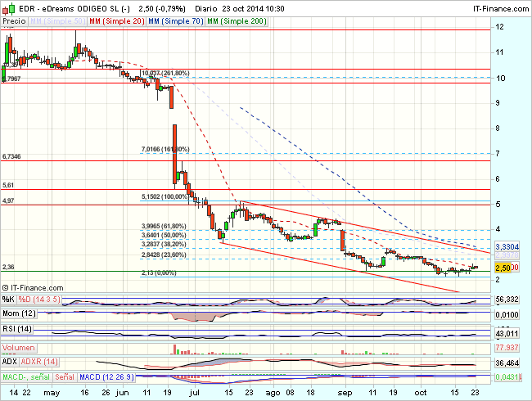Click the 'jul' date axis label
The image size is (532, 401).
point(195,393)
